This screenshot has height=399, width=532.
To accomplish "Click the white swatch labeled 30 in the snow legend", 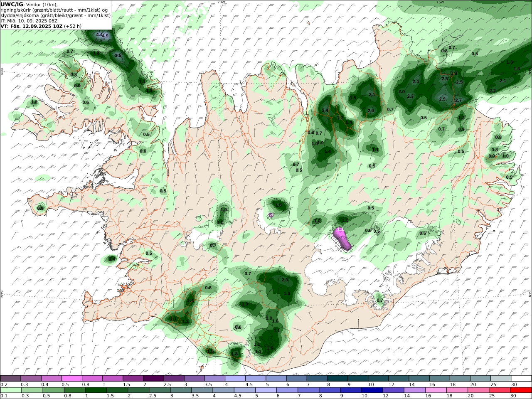I will click(522, 378).
